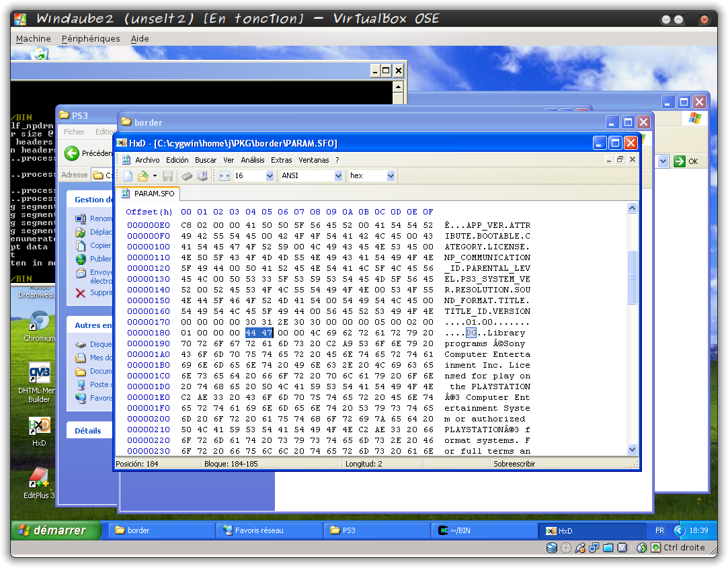The width and height of the screenshot is (728, 570).
Task: Click the démarrer Start button
Action: (56, 530)
